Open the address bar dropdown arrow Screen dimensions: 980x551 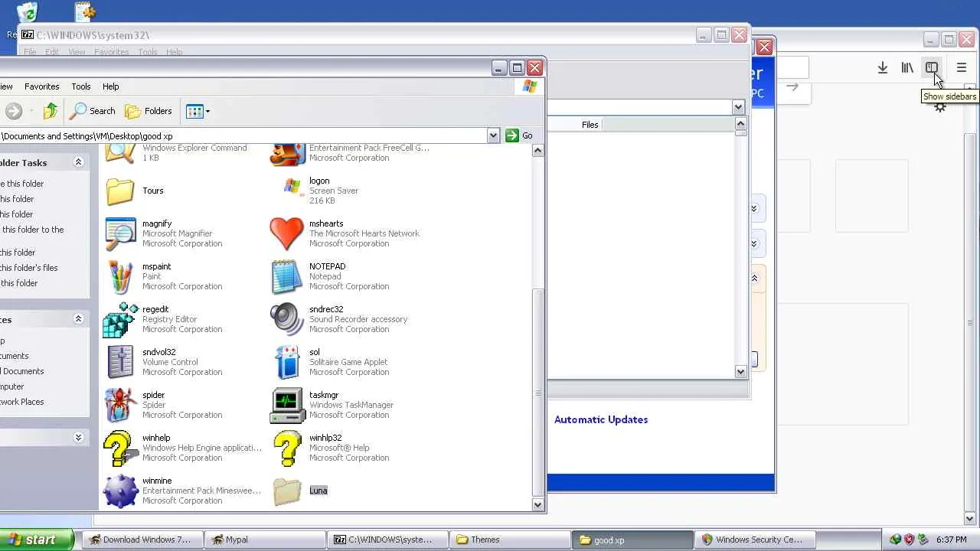(493, 135)
